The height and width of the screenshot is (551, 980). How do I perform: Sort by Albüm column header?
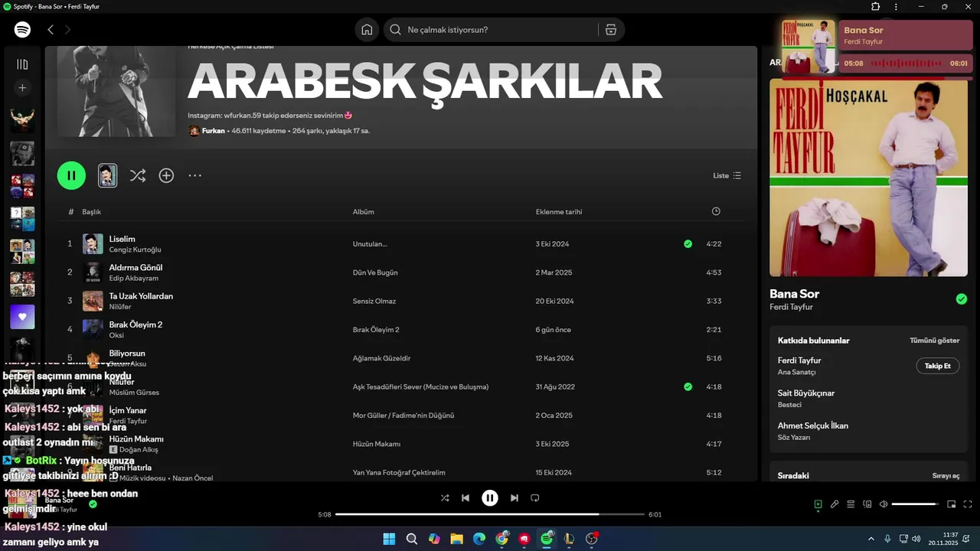point(364,212)
